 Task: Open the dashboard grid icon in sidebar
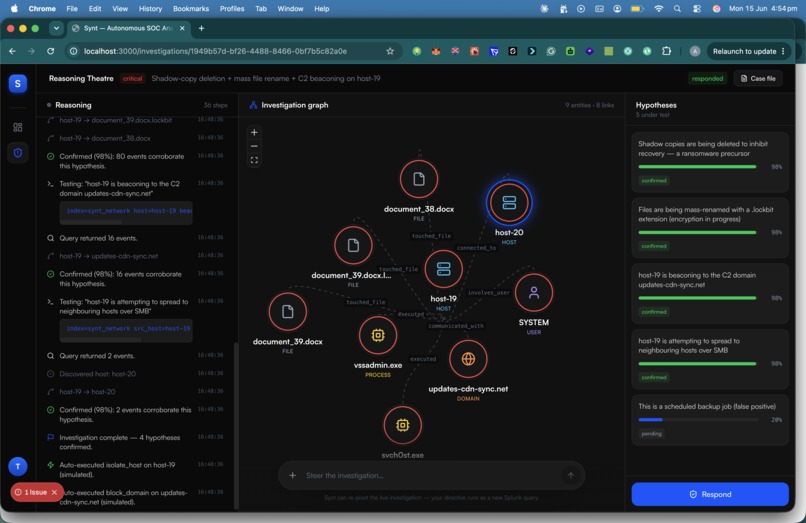(x=17, y=127)
